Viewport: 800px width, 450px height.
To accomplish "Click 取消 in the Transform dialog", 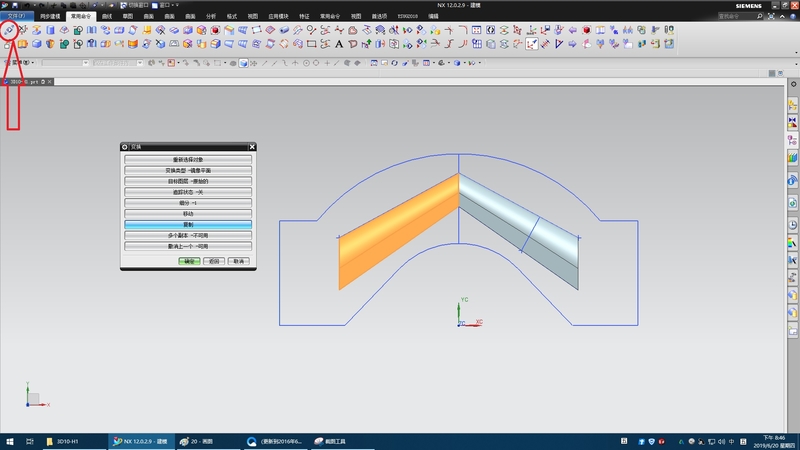I will (x=239, y=261).
